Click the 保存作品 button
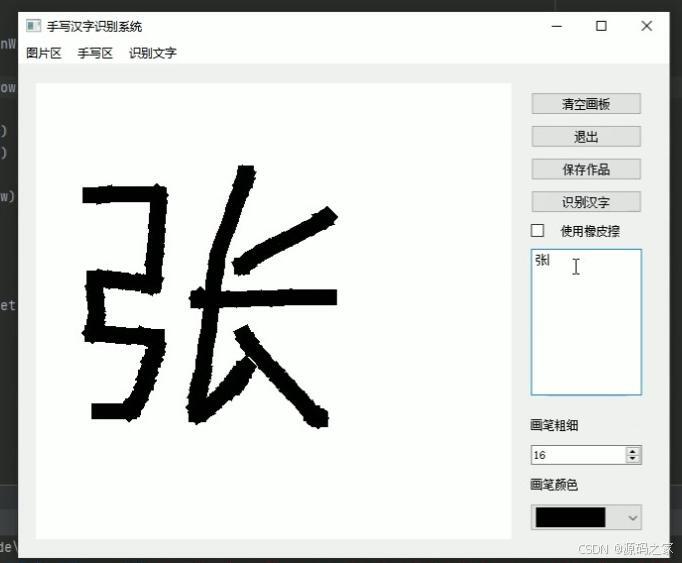Screen dimensions: 682x563 click(x=586, y=169)
